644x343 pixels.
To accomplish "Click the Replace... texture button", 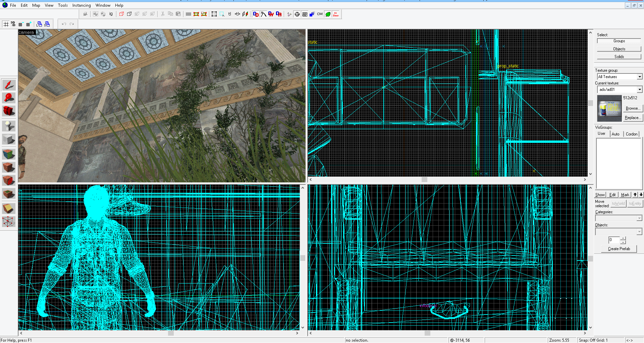I will pyautogui.click(x=633, y=118).
